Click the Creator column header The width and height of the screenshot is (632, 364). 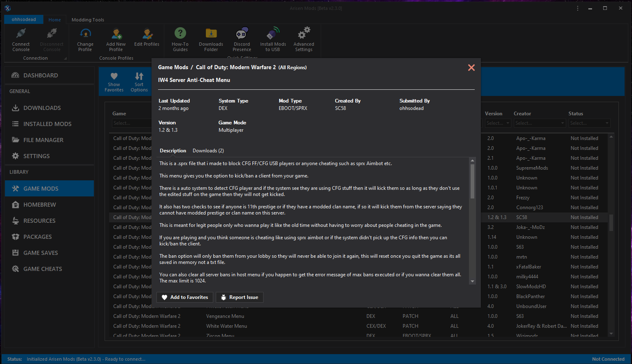pos(522,114)
